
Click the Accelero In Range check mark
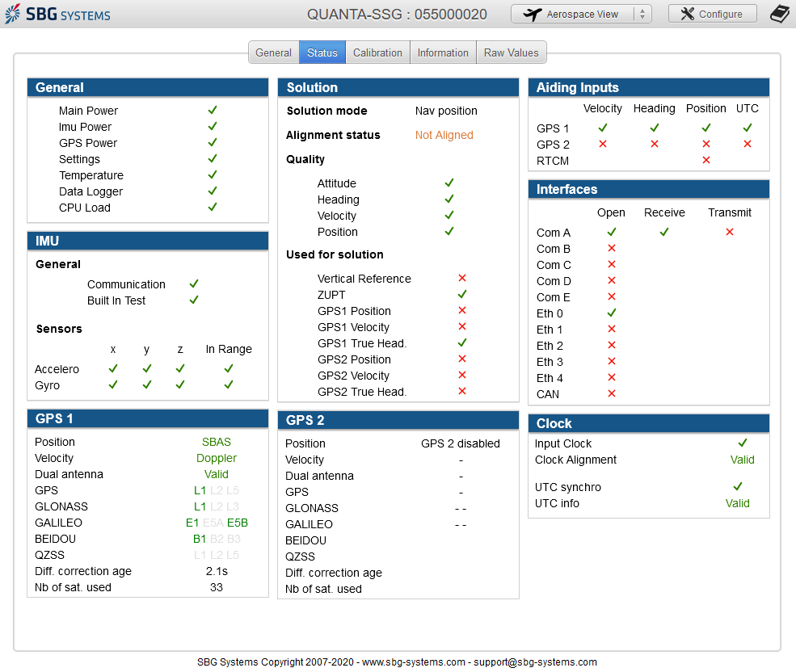point(229,368)
